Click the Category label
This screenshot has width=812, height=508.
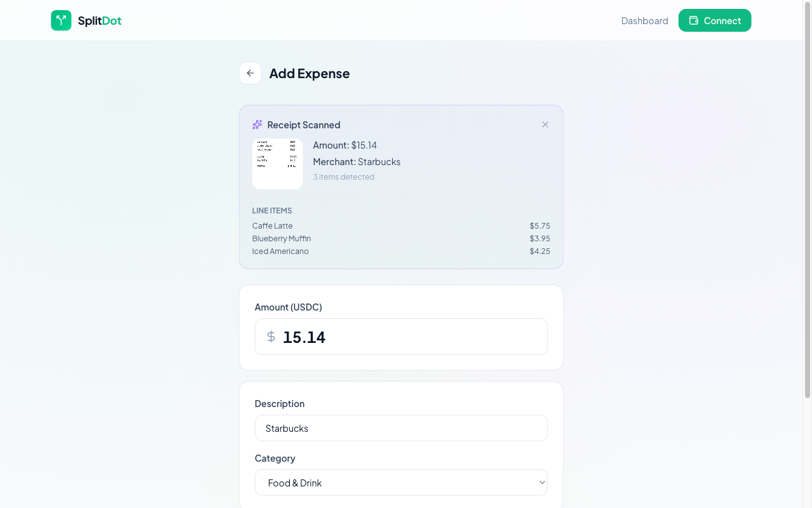[275, 458]
